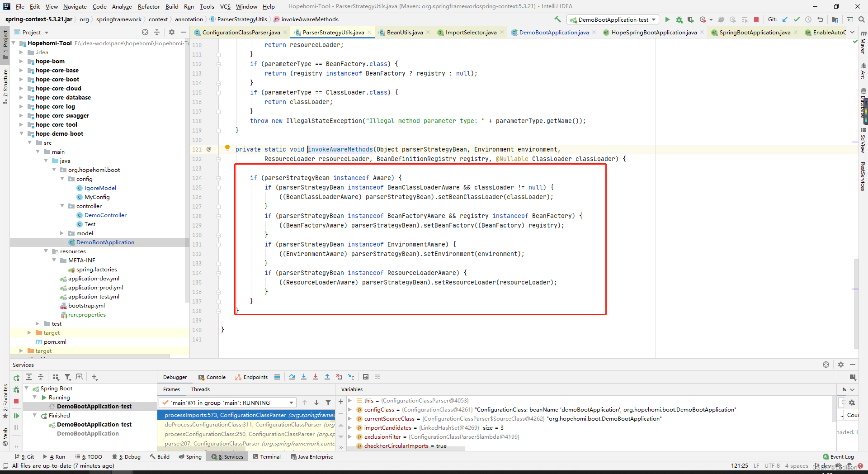Viewport: 868px width, 474px height.
Task: Toggle fold marker on line 112
Action: click(x=218, y=64)
